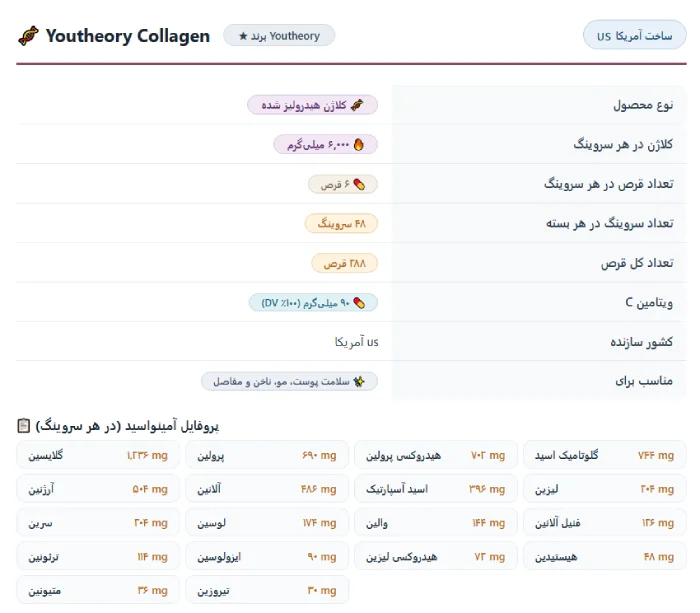Click the گلوتامیک اسید card
Image resolution: width=700 pixels, height=613 pixels.
click(x=604, y=455)
